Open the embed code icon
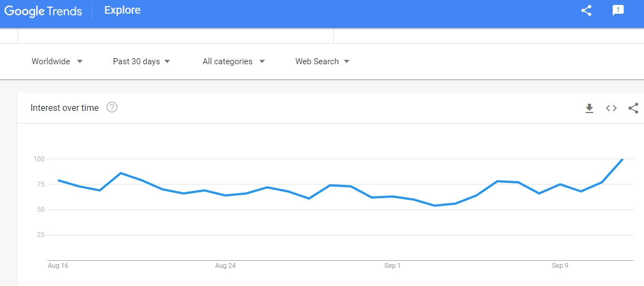Image resolution: width=644 pixels, height=286 pixels. click(612, 108)
